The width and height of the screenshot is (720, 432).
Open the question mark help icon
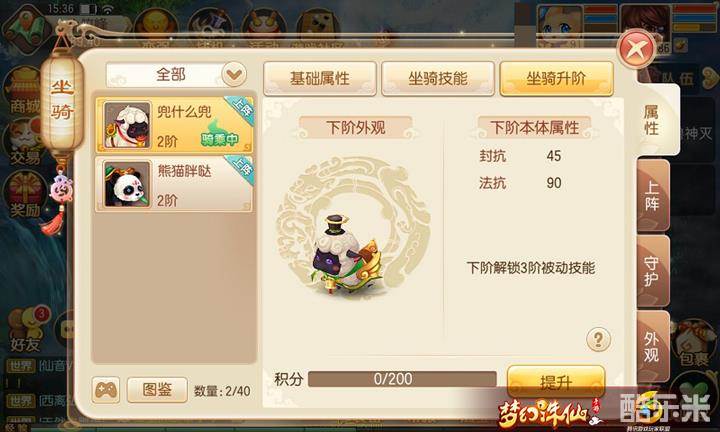[598, 339]
